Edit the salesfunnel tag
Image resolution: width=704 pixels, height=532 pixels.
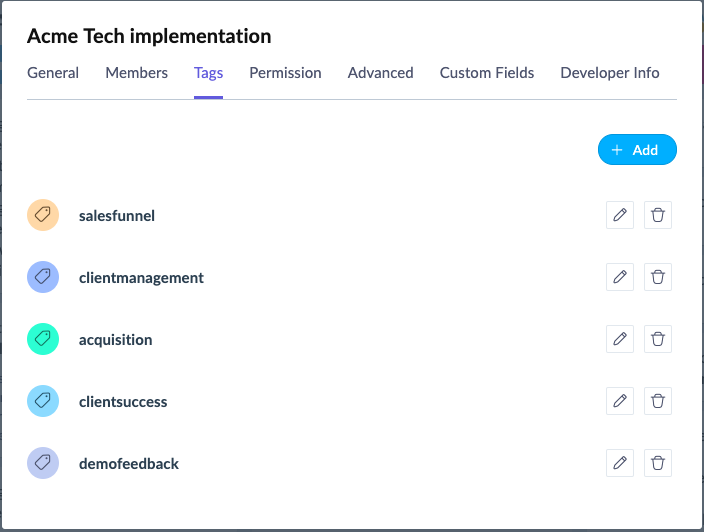pos(620,215)
